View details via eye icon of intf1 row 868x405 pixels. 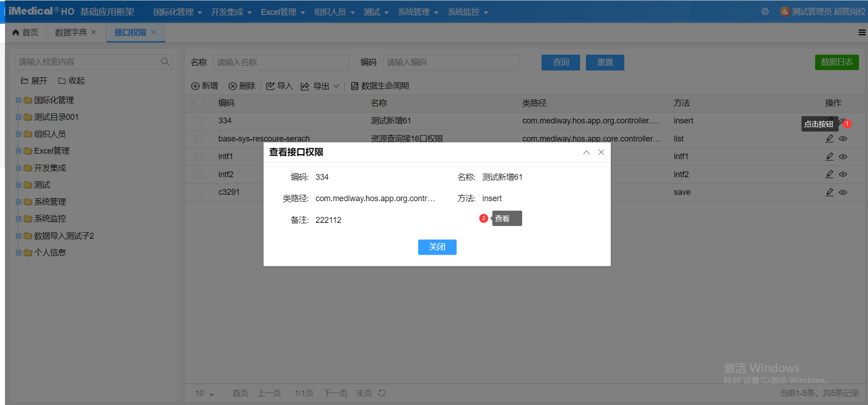pos(843,156)
